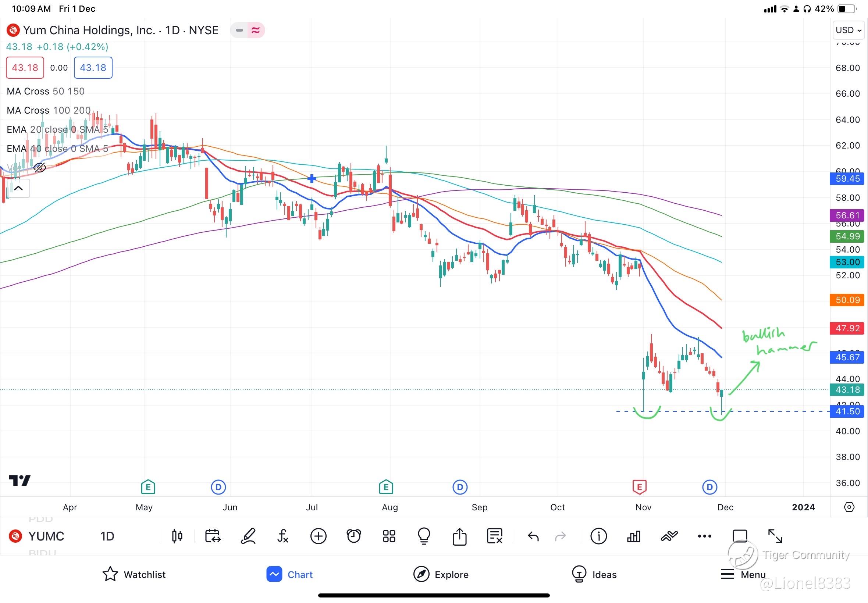The width and height of the screenshot is (868, 603).
Task: Tap the alarm clock alert icon
Action: pos(354,536)
